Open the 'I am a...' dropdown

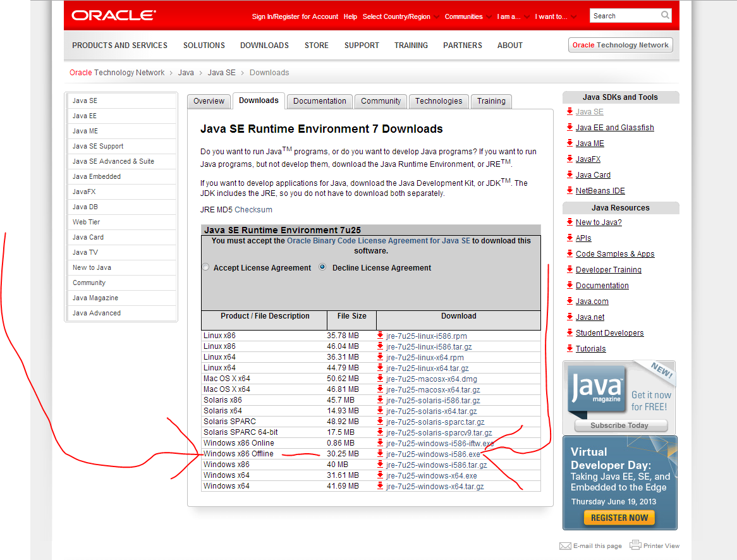[x=513, y=16]
